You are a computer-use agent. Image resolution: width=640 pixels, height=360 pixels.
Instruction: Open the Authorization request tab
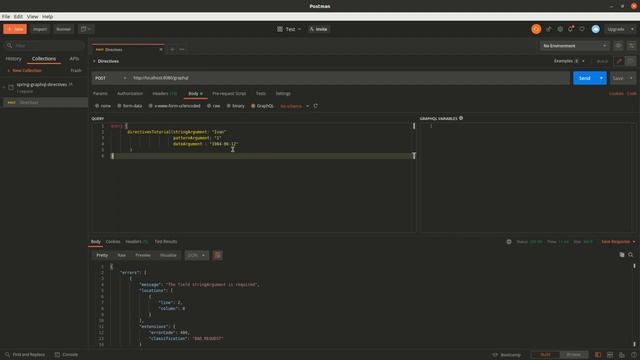(130, 93)
